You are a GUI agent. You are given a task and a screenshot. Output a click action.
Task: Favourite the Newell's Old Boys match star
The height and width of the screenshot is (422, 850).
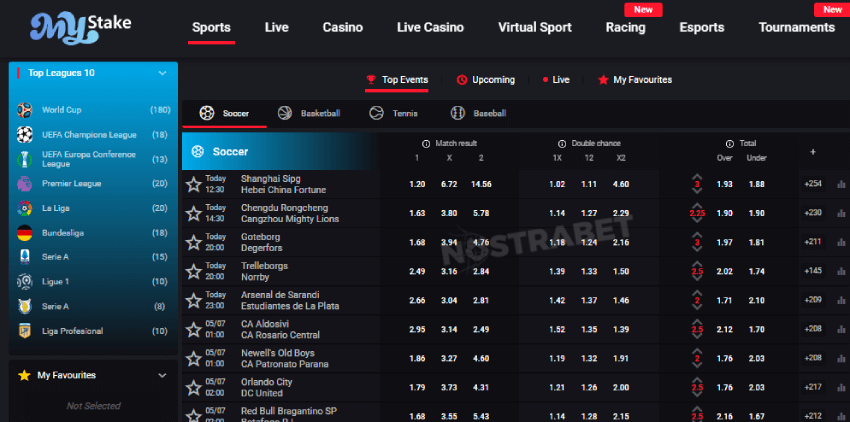pos(194,359)
